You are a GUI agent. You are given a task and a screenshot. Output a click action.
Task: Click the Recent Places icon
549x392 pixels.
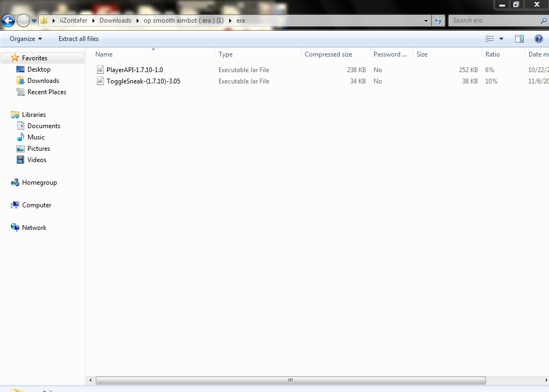click(20, 92)
